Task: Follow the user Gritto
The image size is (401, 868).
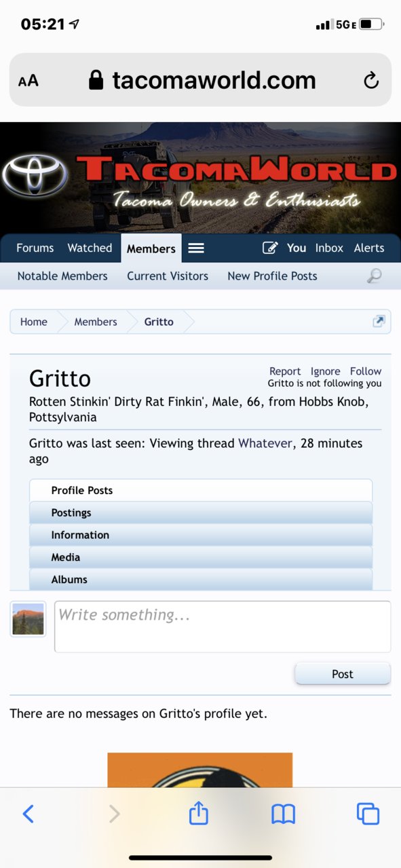Action: click(366, 371)
